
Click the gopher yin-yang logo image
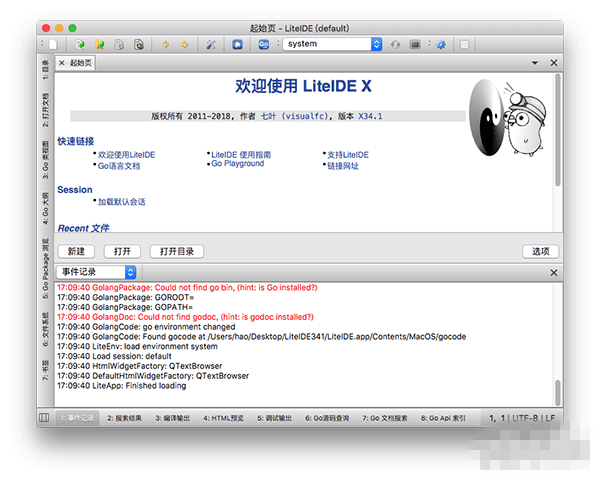coord(507,117)
